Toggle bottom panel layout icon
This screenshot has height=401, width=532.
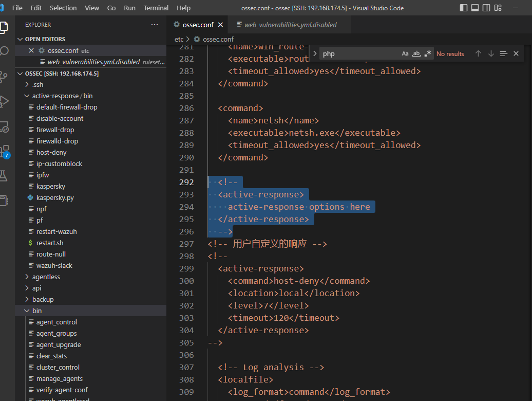coord(475,8)
